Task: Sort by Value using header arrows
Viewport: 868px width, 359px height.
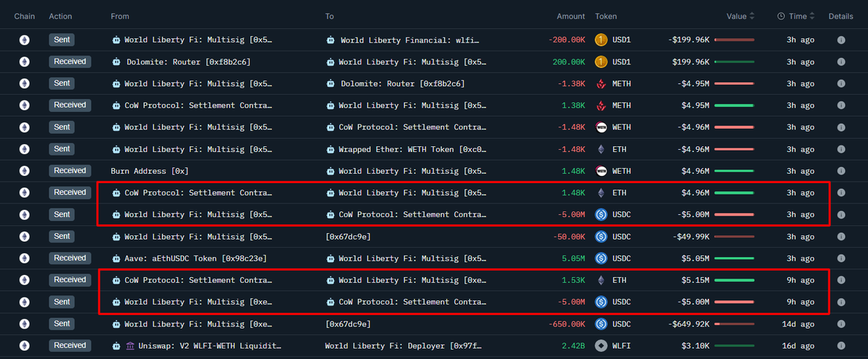Action: coord(752,16)
